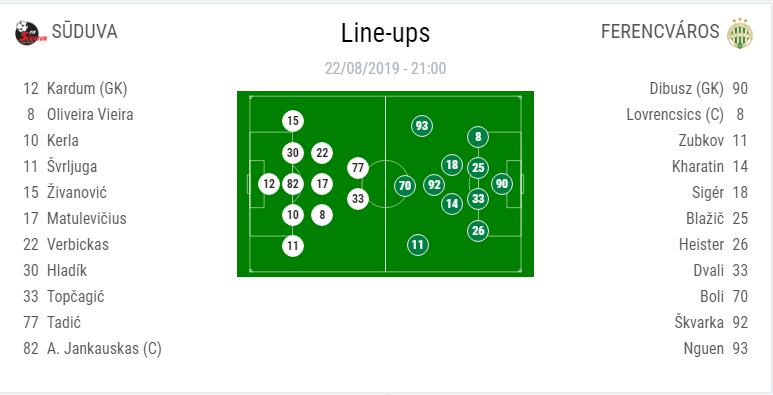Click white goalkeeper marker number 12
Viewport: 773px width, 395px height.
pyautogui.click(x=269, y=184)
